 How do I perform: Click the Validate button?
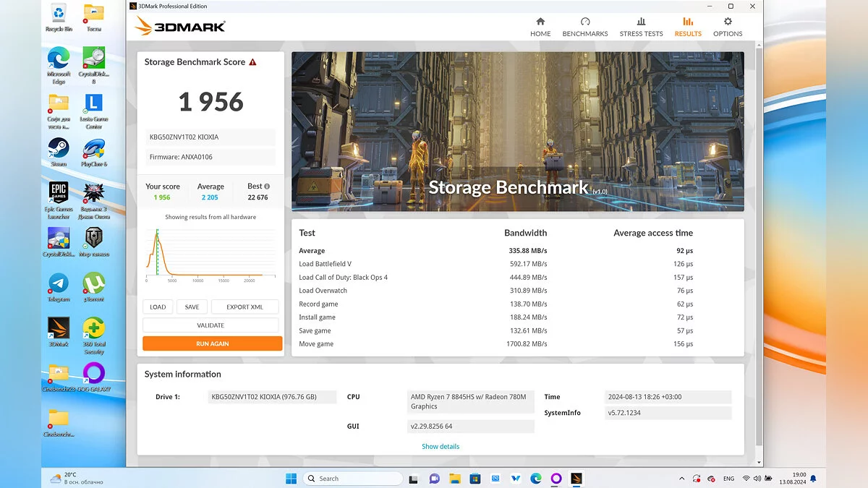click(210, 325)
